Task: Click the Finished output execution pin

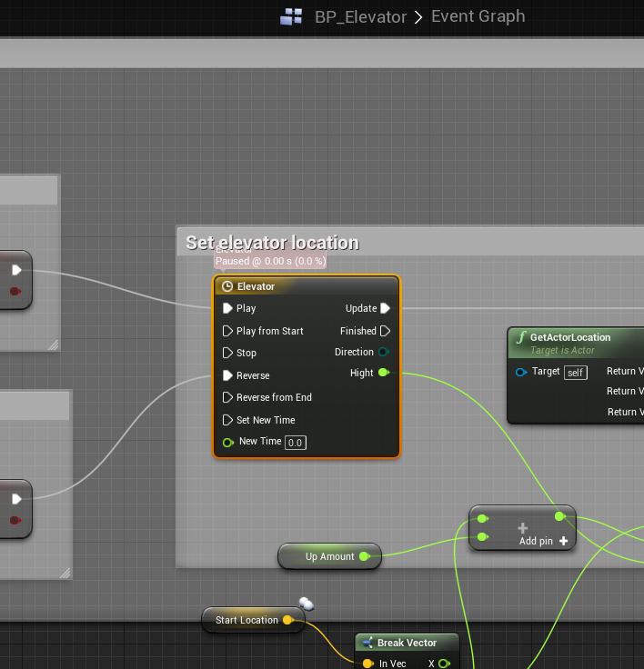Action: [x=385, y=331]
